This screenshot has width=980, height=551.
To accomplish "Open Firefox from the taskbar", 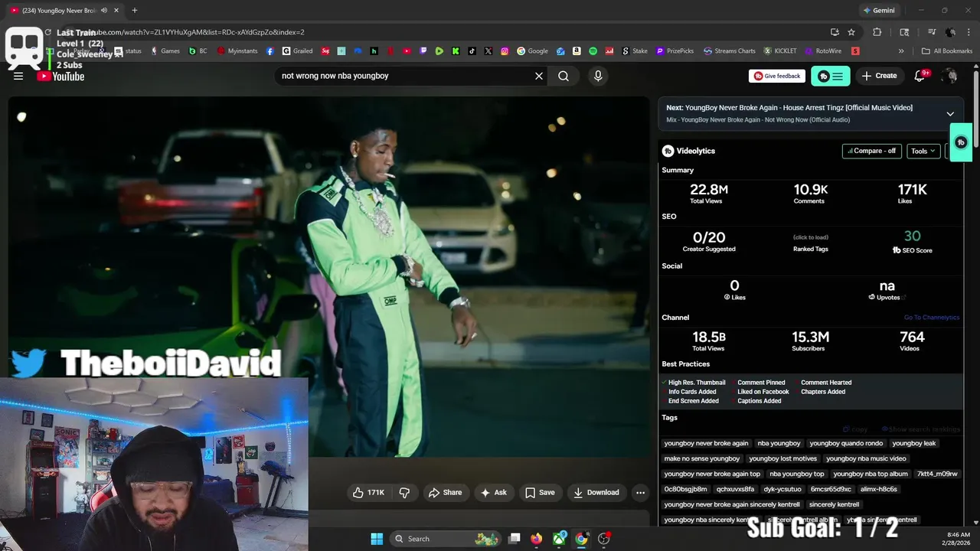I will 536,539.
